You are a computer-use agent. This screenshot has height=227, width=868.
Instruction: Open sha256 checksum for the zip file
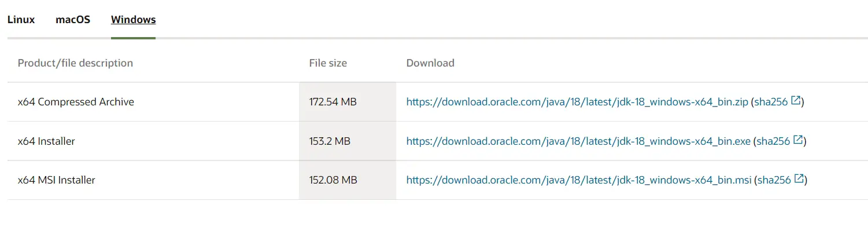click(771, 102)
